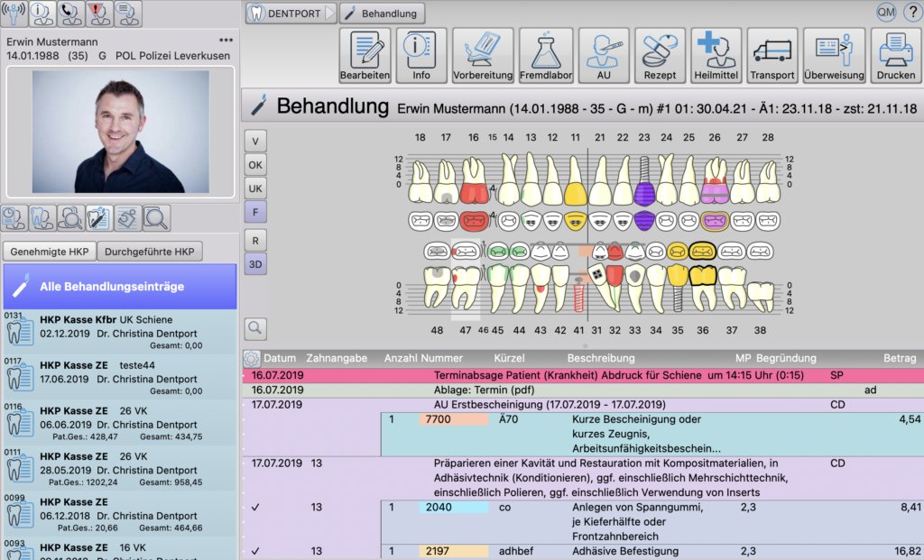The height and width of the screenshot is (560, 924).
Task: Select the Genehmigte HKP tab
Action: 49,251
